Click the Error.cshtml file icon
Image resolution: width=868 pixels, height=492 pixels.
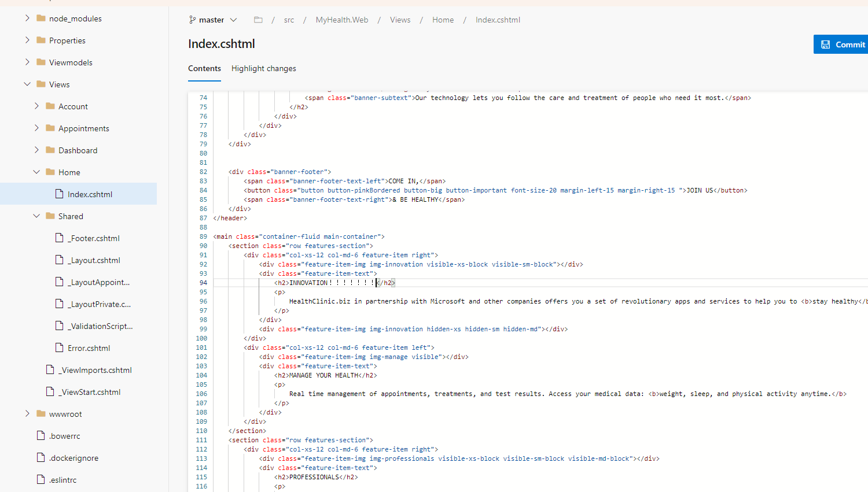(x=59, y=347)
